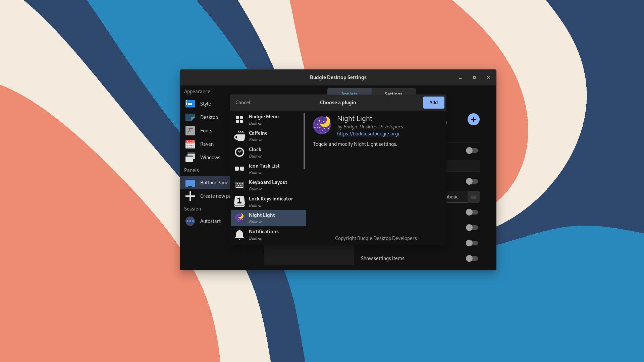
Task: Select the Notifications plugin icon
Action: coord(239,234)
